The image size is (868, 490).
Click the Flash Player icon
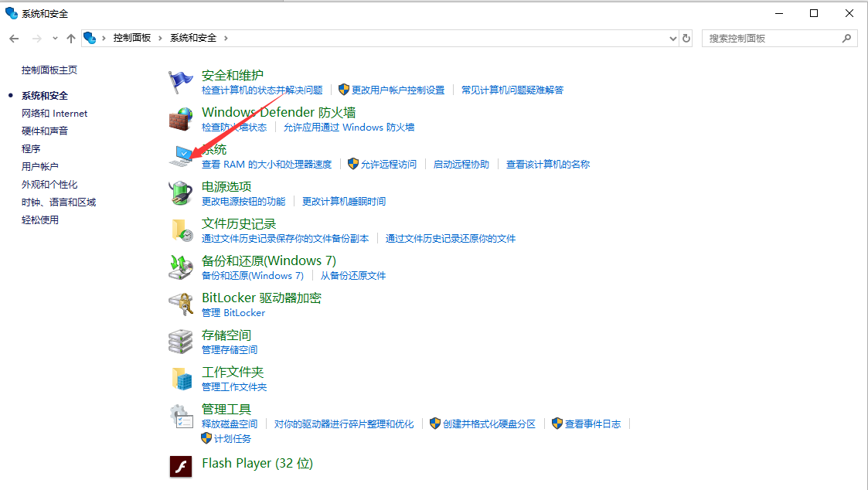click(180, 466)
